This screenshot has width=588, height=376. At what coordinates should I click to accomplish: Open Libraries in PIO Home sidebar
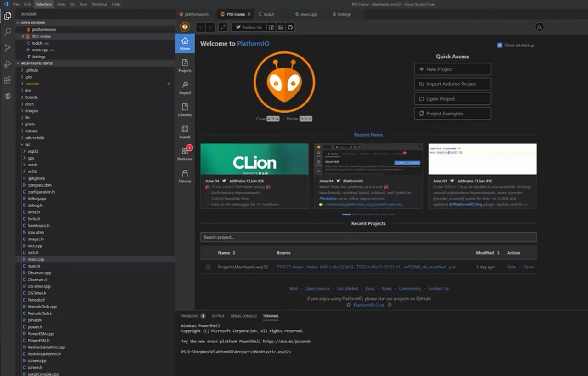coord(185,109)
